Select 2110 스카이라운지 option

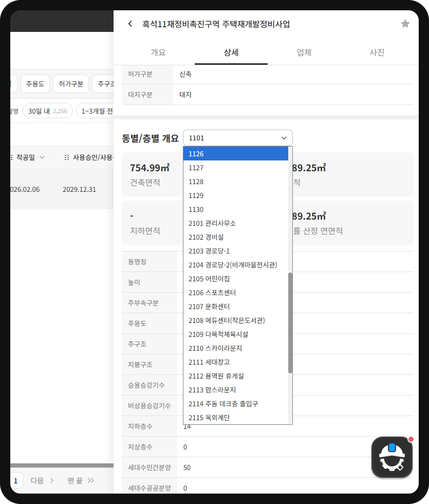236,348
